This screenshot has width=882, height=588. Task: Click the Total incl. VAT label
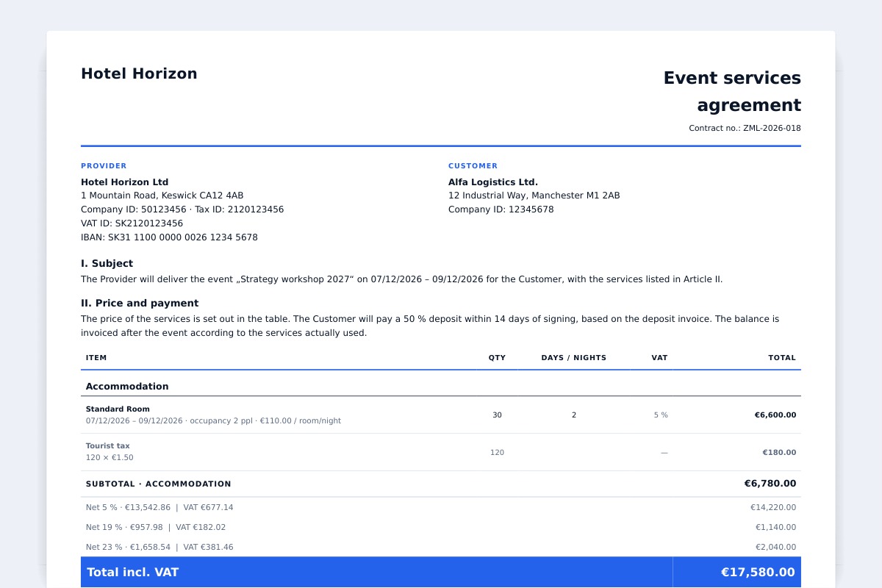(132, 573)
